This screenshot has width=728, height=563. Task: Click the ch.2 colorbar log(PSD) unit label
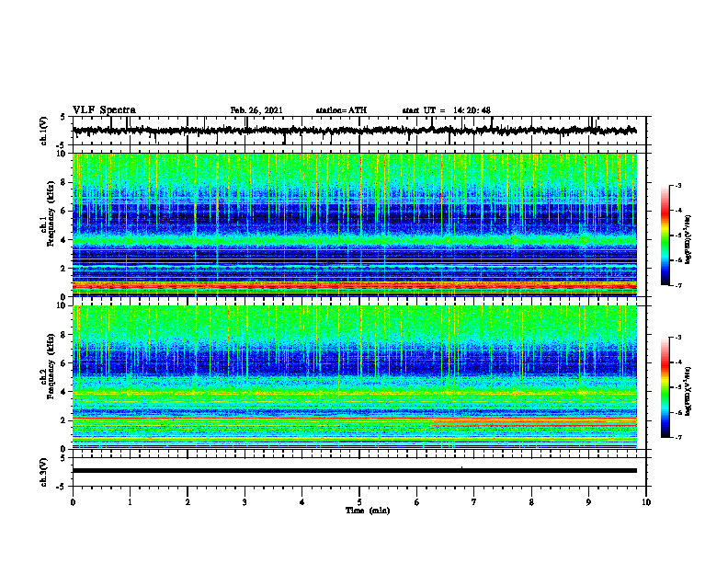688,391
